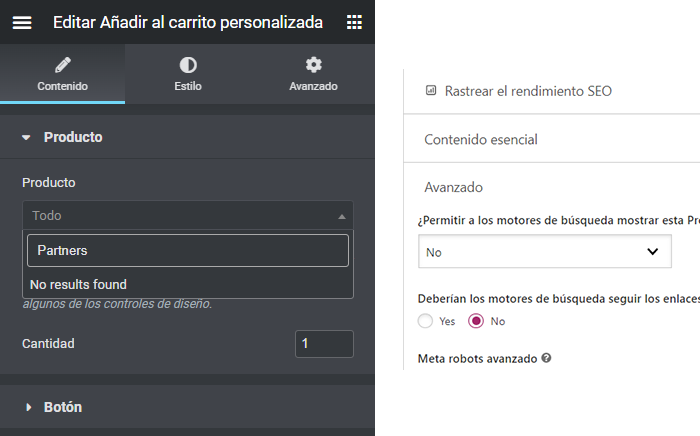Open help for Meta robots avanzado
Viewport: 700px width, 436px height.
[546, 357]
